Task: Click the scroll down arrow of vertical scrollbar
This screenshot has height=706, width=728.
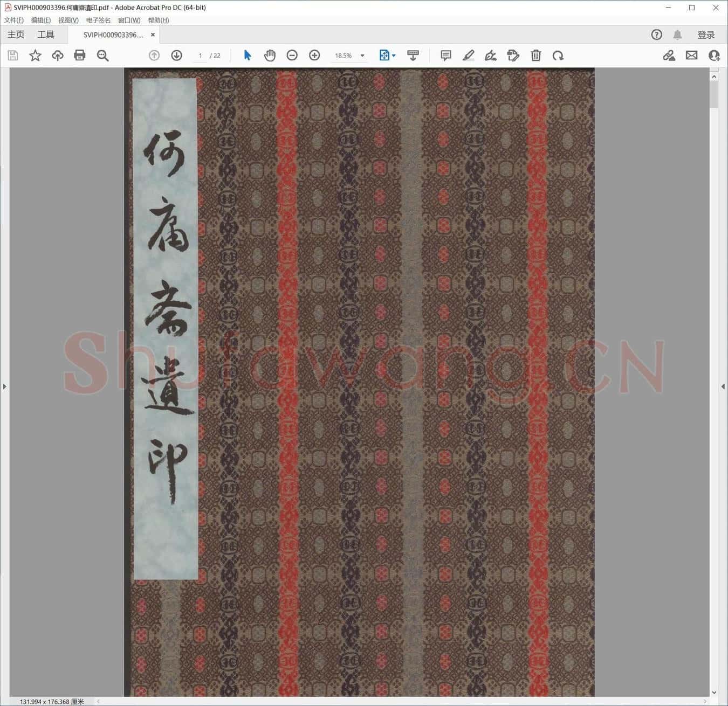Action: (x=714, y=693)
